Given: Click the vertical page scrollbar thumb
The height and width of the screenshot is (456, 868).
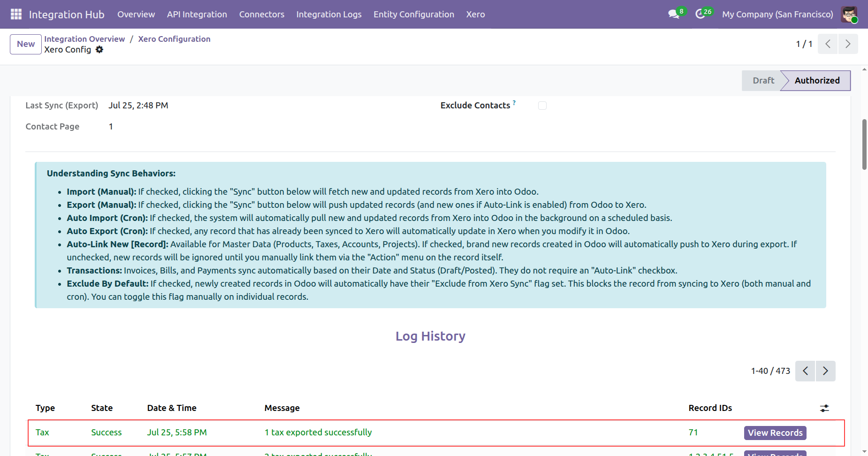Looking at the screenshot, I should click(864, 144).
